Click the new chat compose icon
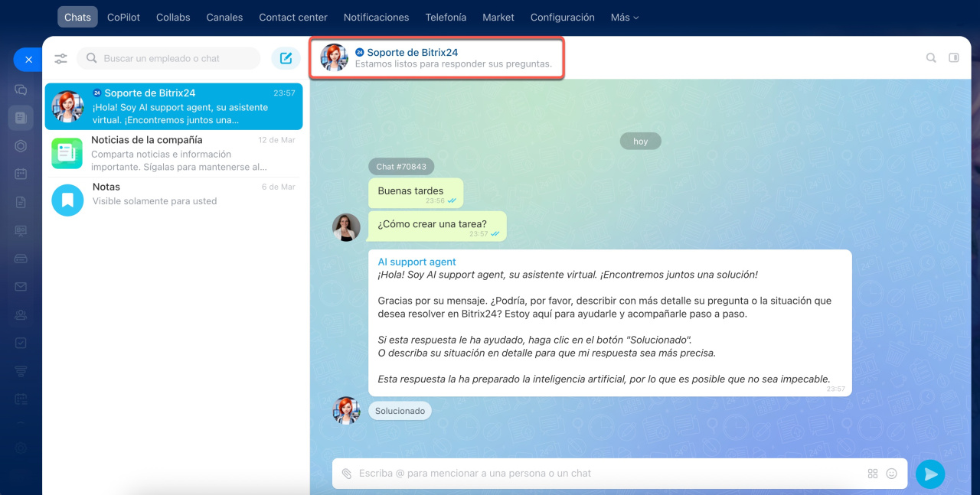The width and height of the screenshot is (980, 495). [286, 58]
